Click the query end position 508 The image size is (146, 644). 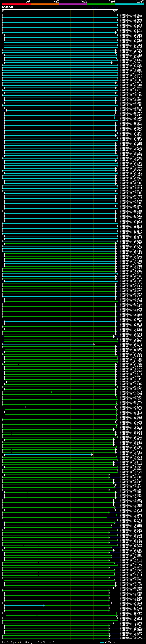point(115,11)
